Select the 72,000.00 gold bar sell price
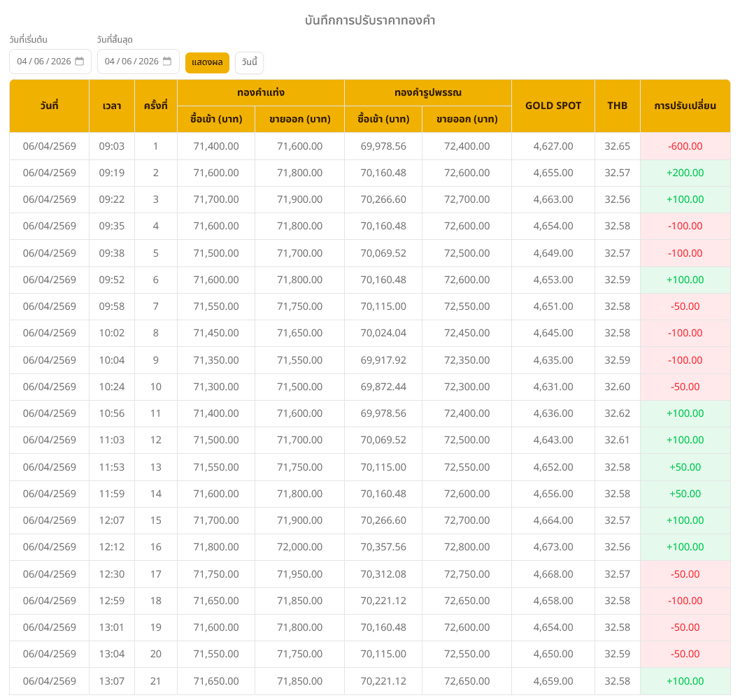Screen dimensions: 740x700 click(x=299, y=547)
